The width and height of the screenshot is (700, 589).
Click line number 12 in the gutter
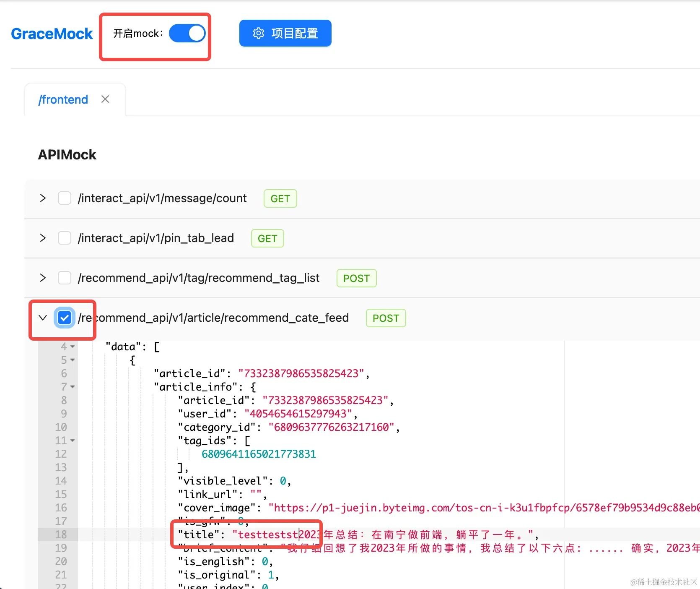pyautogui.click(x=61, y=454)
